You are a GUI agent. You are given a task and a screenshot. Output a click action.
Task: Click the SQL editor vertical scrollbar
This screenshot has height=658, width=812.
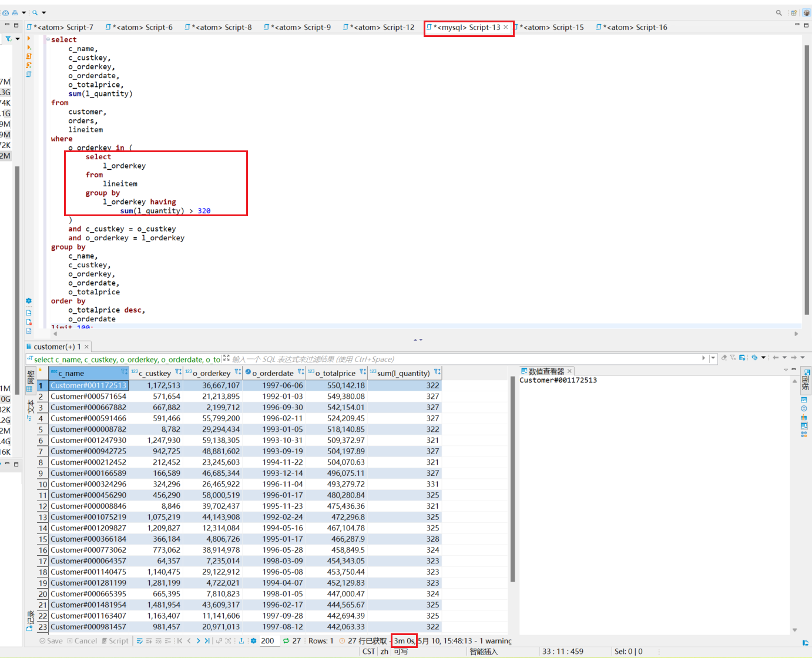click(x=807, y=180)
